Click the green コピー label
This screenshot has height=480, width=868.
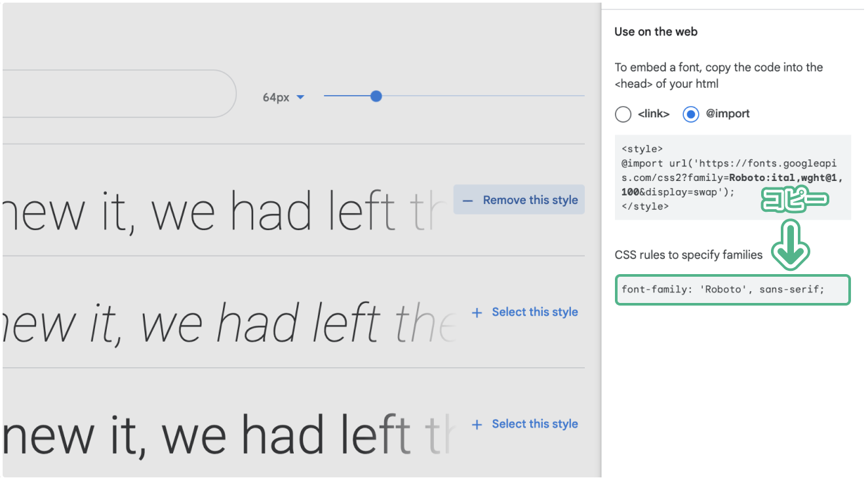coord(795,200)
